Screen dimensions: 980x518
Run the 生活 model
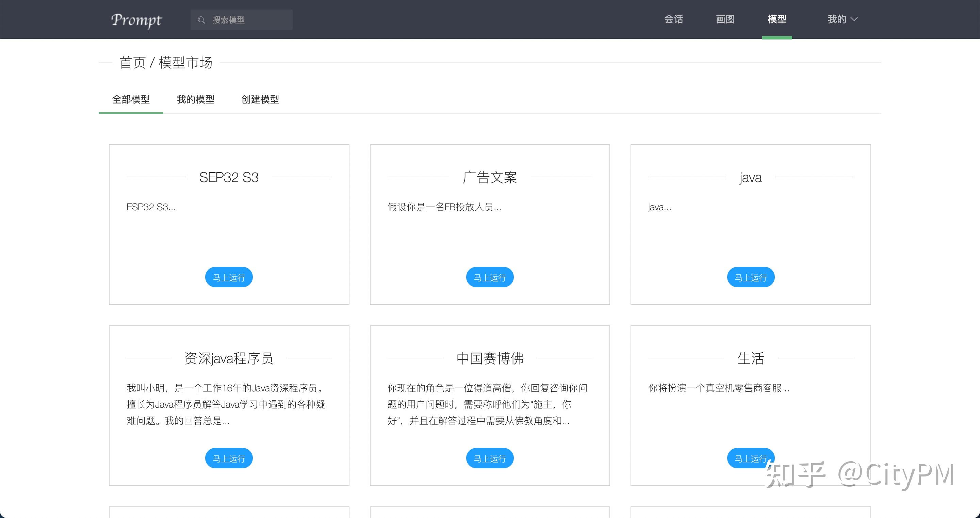click(x=750, y=458)
